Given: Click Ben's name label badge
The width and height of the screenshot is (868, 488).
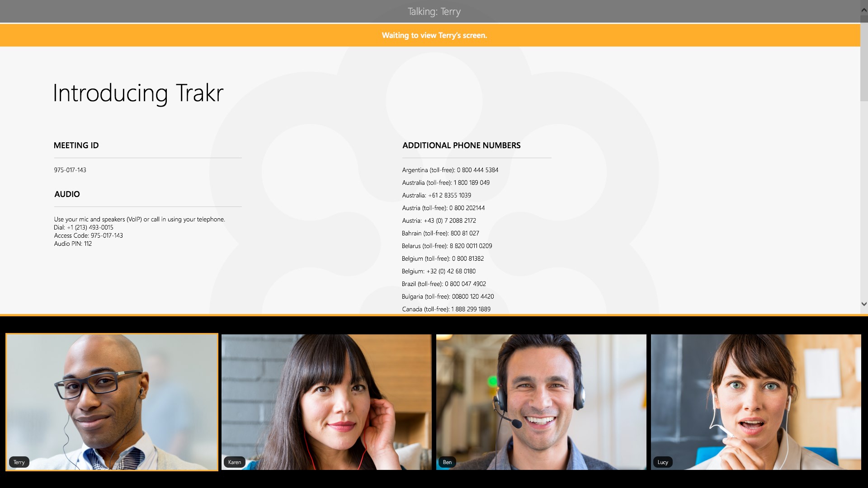Looking at the screenshot, I should click(447, 462).
